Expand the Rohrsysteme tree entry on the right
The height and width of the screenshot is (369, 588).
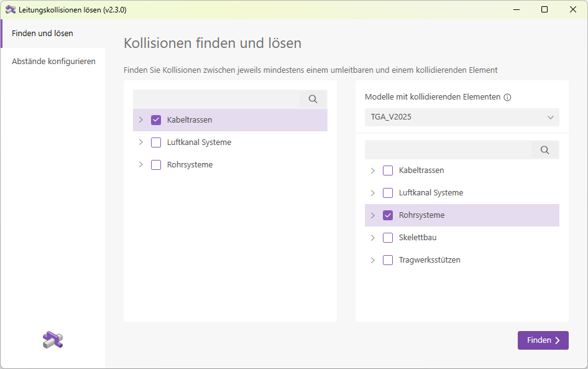click(373, 215)
